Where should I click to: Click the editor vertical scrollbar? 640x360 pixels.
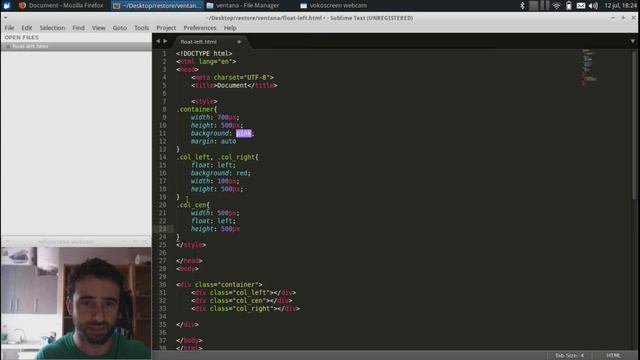(634, 126)
